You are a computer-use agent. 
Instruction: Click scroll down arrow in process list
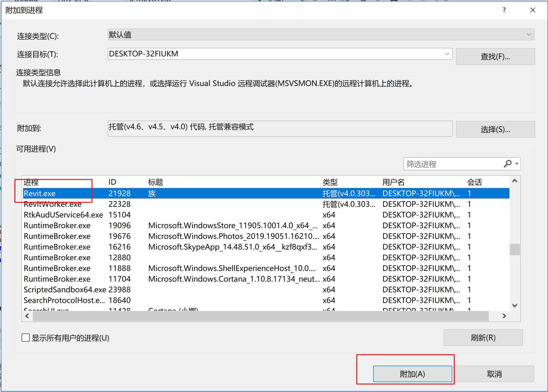coord(514,305)
